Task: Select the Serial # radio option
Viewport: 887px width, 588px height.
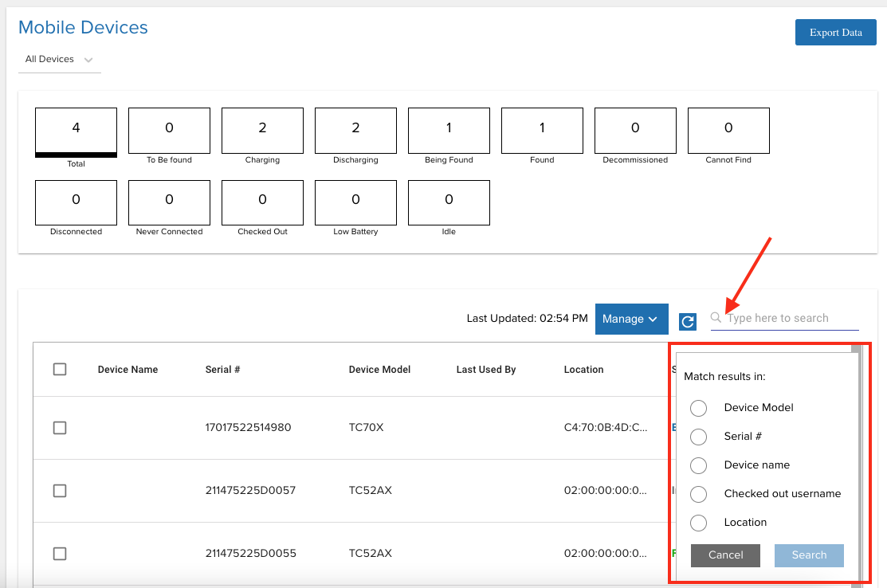Action: pyautogui.click(x=699, y=437)
